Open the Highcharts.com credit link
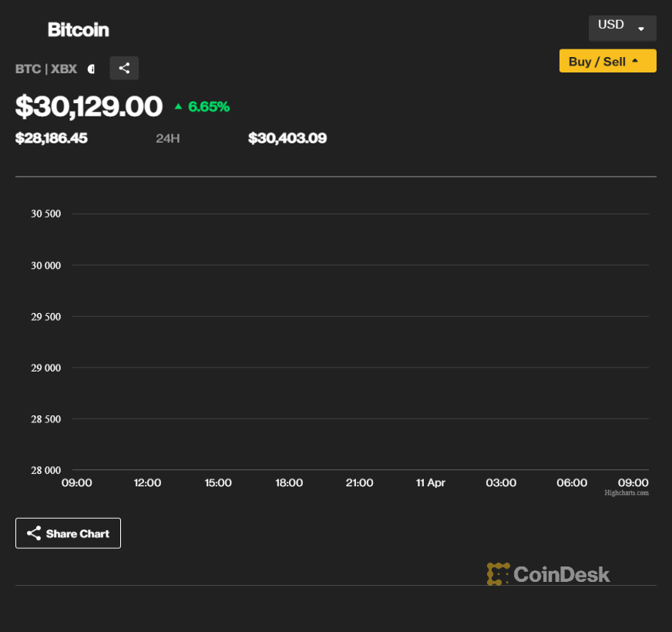672x632 pixels. 627,492
